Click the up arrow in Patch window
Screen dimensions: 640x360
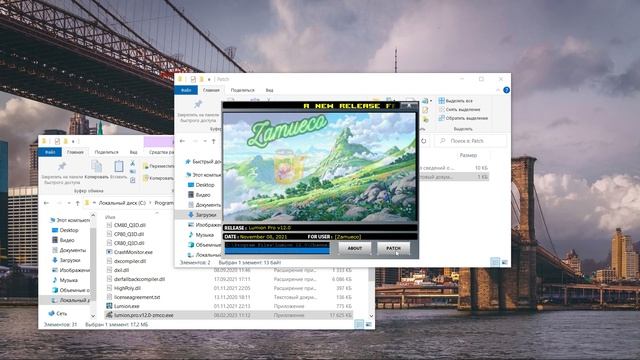pos(213,141)
